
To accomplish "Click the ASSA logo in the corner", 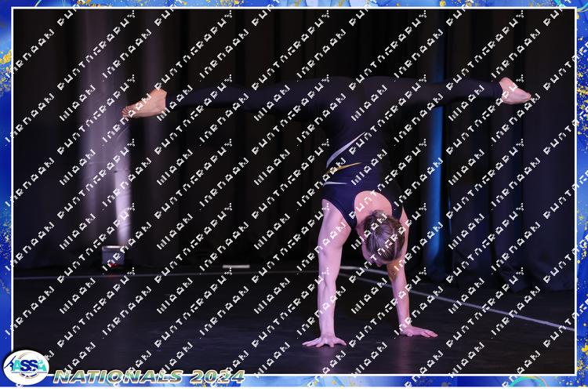I will click(x=25, y=366).
